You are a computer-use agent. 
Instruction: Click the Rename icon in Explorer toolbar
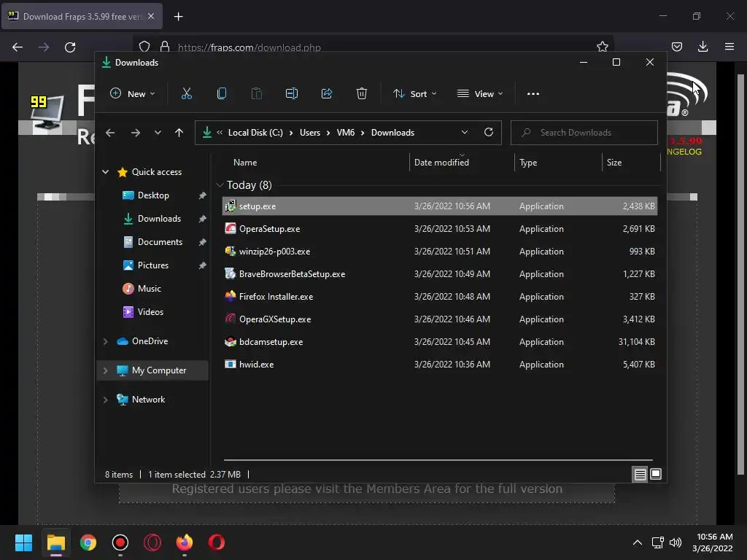coord(292,94)
